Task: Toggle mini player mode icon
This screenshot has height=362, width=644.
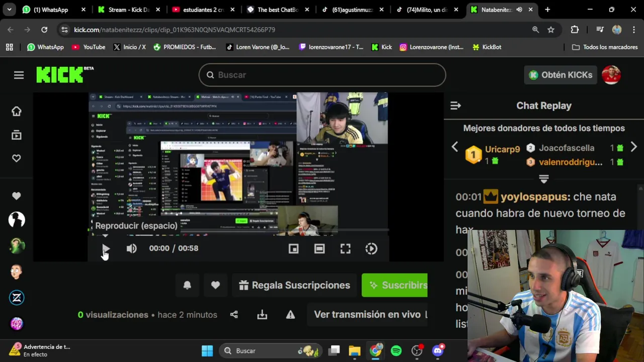Action: click(293, 248)
